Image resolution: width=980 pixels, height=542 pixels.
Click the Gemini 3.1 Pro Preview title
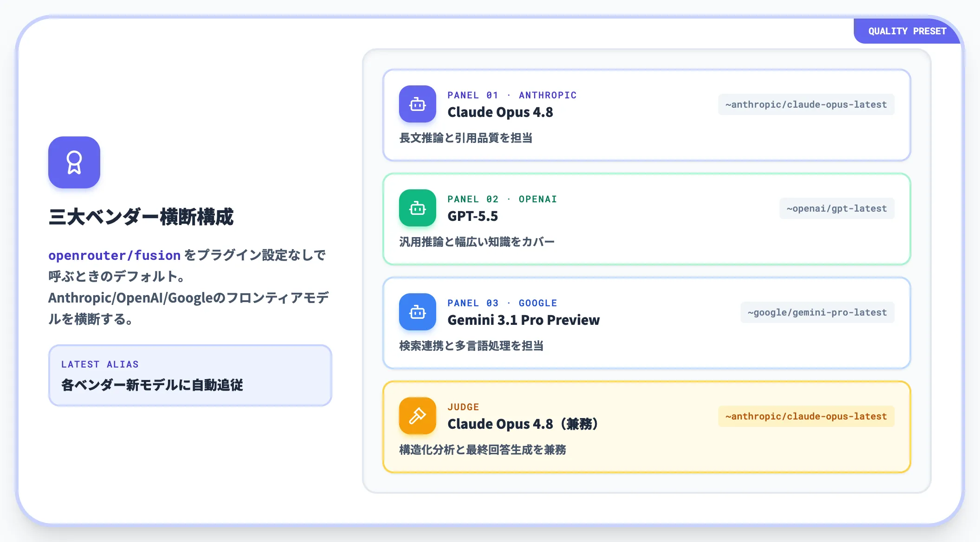pos(523,320)
